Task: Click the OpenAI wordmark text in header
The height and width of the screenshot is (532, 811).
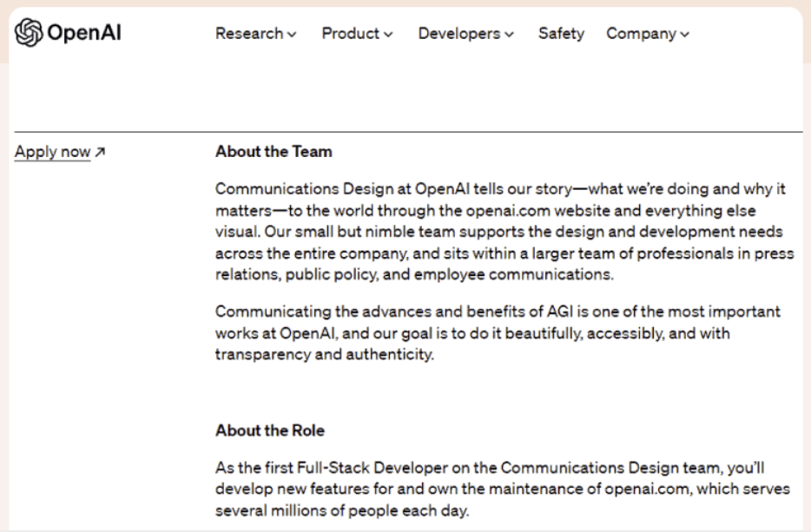Action: click(x=84, y=33)
